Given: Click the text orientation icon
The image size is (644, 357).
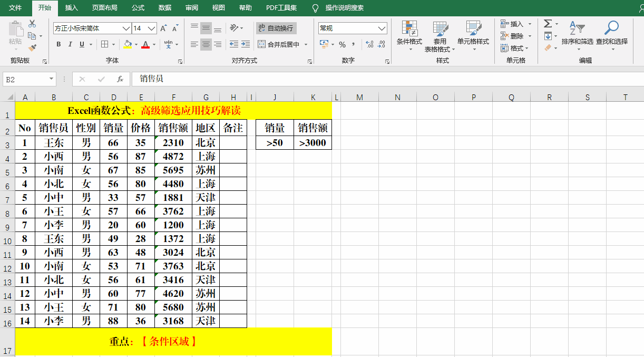Looking at the screenshot, I should (235, 28).
